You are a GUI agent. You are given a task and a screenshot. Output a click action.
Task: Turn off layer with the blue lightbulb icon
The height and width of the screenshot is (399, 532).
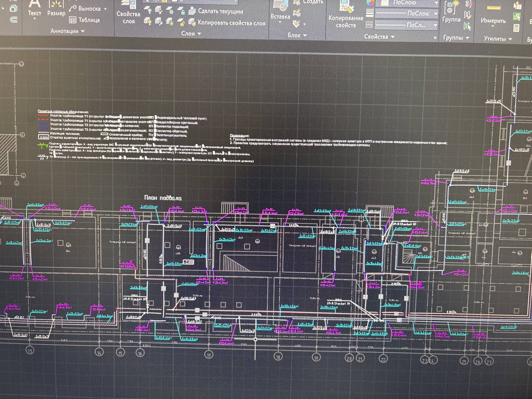click(148, 10)
